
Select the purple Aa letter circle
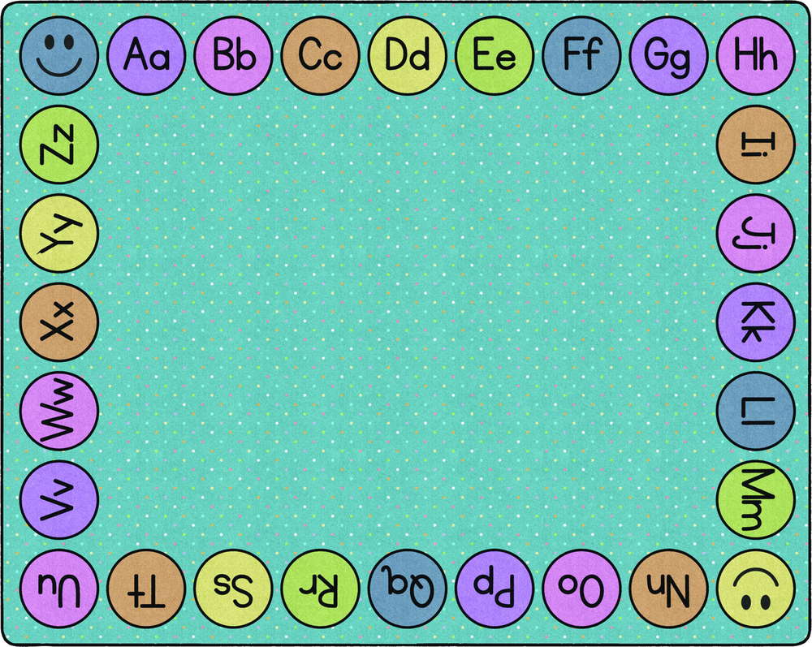tap(146, 56)
